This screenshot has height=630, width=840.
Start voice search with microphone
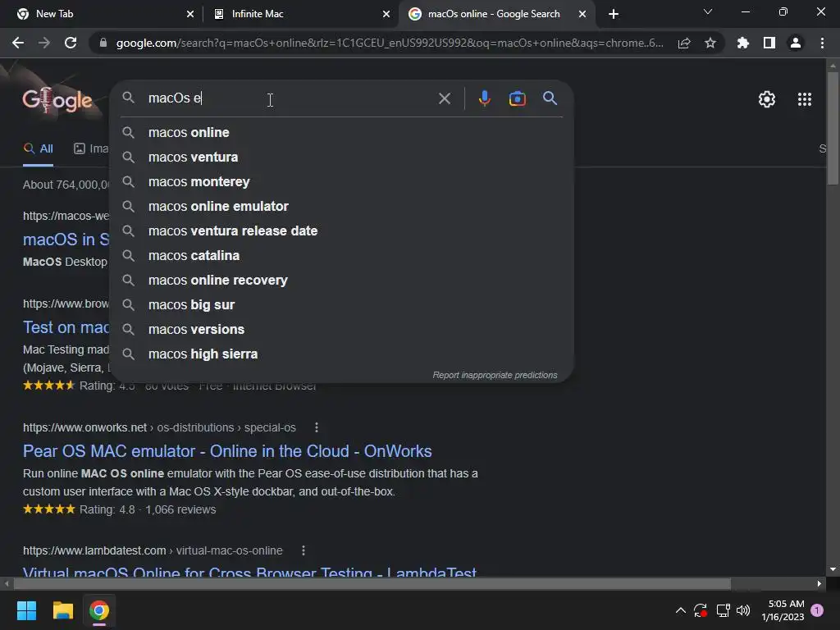[484, 98]
